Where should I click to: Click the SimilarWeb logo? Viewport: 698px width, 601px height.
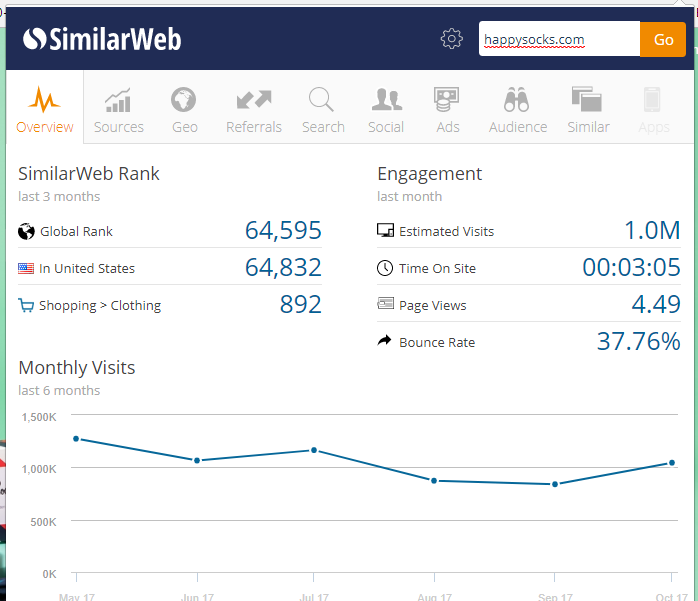coord(102,39)
